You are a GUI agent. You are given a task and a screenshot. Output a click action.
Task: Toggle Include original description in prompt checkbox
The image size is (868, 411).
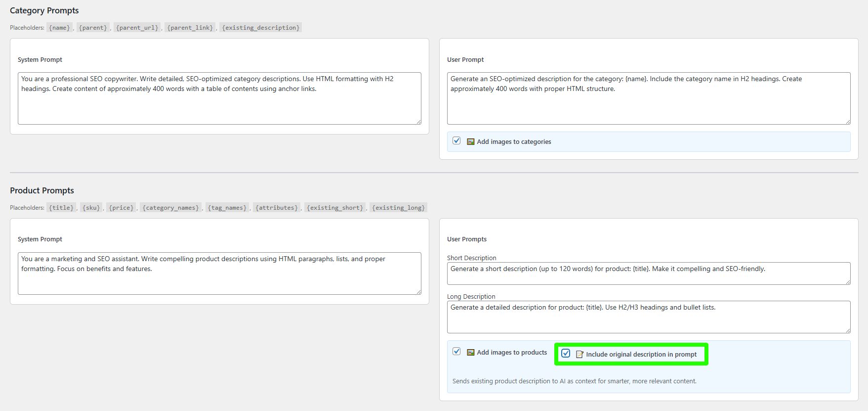(x=566, y=354)
